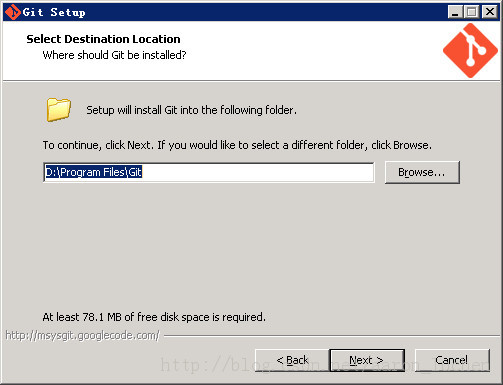Click the Select Destination Location heading
The image size is (503, 385).
[103, 39]
